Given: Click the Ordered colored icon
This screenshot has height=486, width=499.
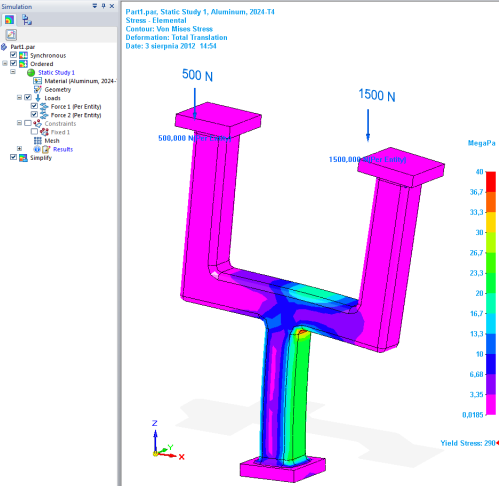Looking at the screenshot, I should [23, 64].
